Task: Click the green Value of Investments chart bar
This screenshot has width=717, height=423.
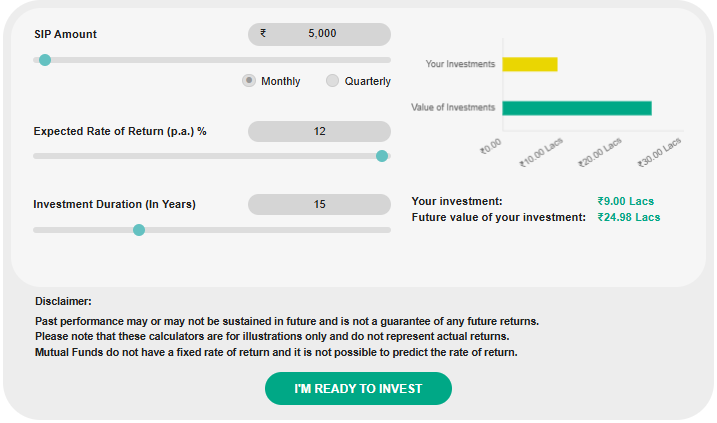Action: tap(576, 108)
